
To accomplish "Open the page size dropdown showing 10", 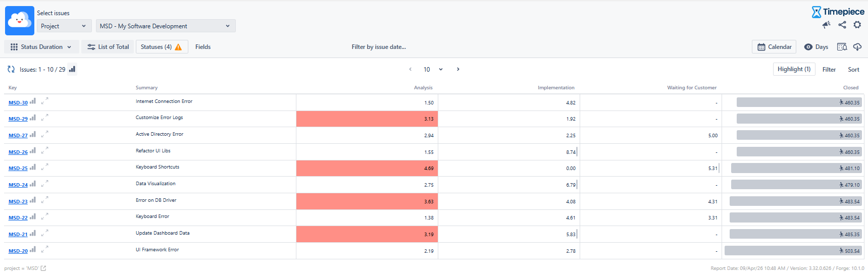I will click(433, 69).
